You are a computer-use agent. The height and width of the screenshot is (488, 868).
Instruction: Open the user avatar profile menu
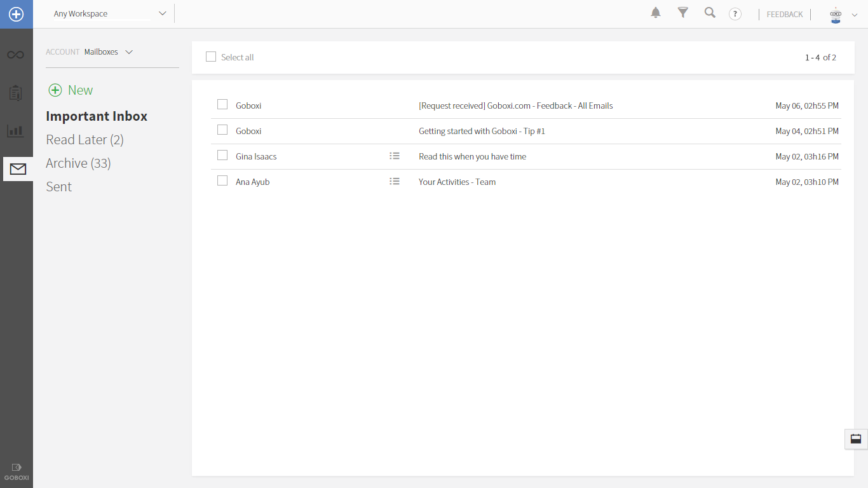(843, 15)
